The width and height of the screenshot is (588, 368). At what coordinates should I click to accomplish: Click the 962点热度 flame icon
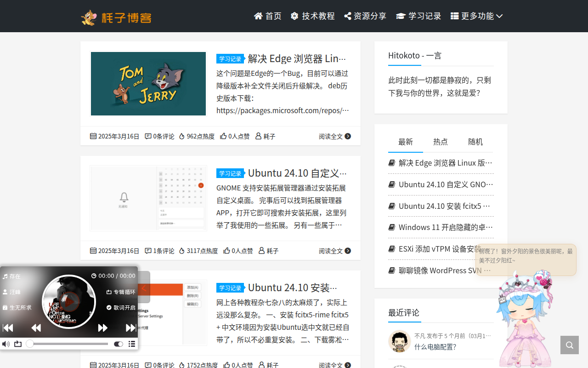(181, 136)
